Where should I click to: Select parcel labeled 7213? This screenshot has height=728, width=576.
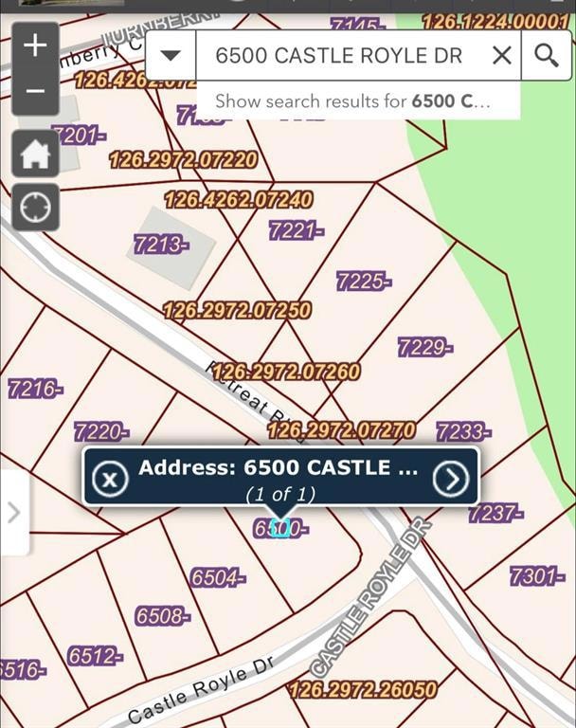161,244
